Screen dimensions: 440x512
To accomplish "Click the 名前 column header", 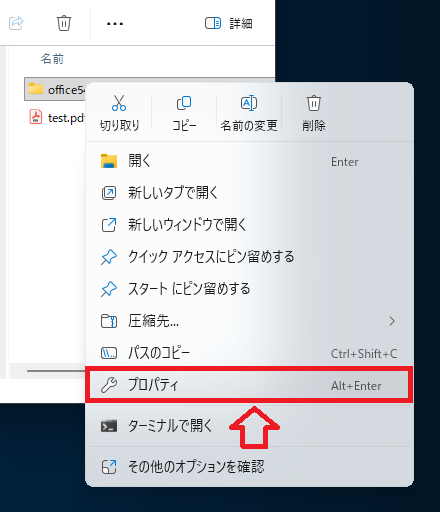I will (x=52, y=59).
